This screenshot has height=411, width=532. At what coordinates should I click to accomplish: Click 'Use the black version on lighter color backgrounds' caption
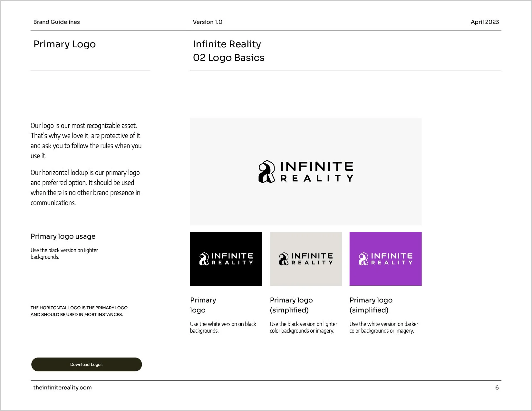coord(304,327)
